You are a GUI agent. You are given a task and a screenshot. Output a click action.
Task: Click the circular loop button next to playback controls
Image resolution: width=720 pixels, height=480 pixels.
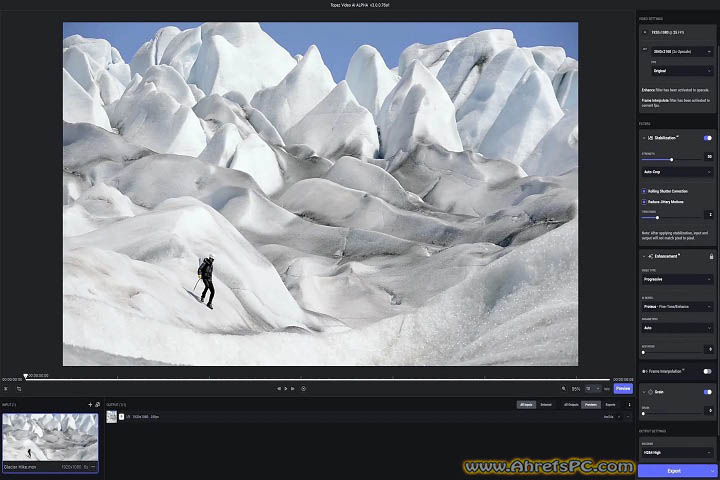(x=304, y=389)
